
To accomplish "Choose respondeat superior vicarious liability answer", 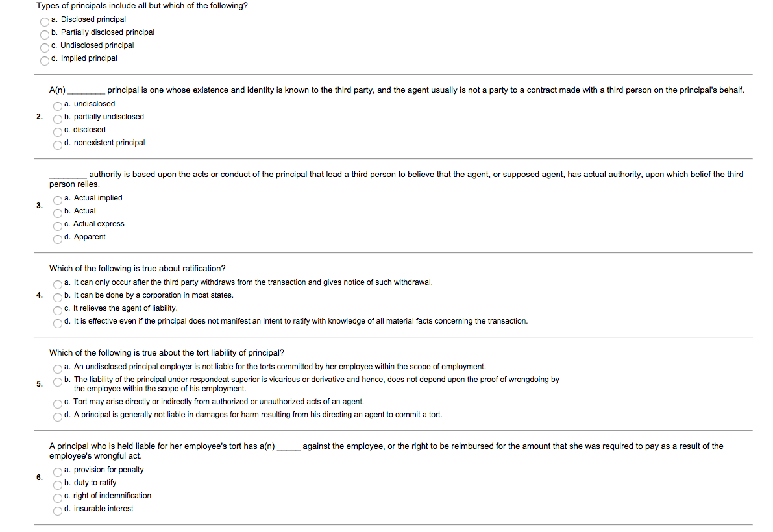I will point(58,381).
